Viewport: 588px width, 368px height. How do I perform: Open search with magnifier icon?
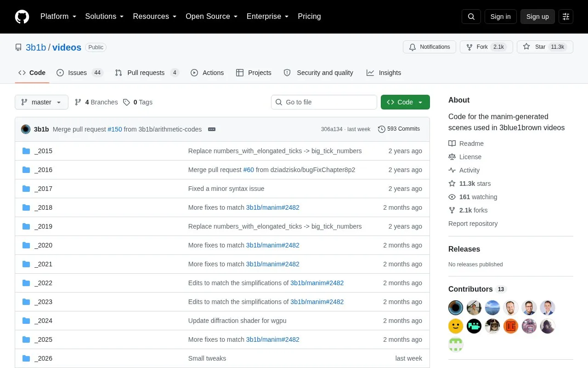coord(471,17)
